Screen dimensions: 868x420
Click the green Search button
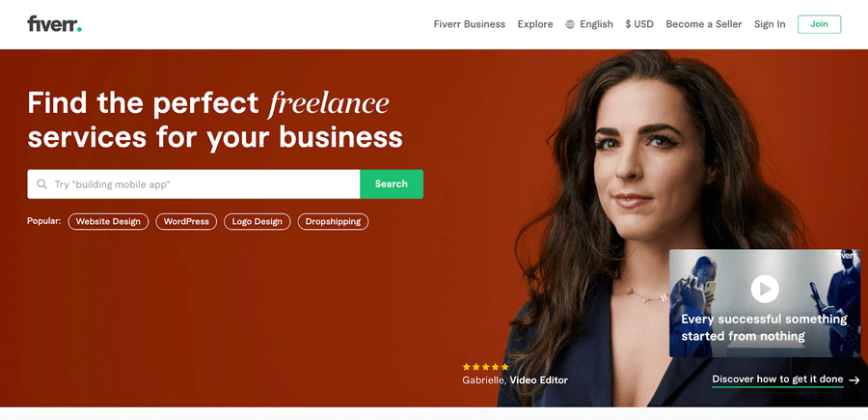click(x=392, y=184)
